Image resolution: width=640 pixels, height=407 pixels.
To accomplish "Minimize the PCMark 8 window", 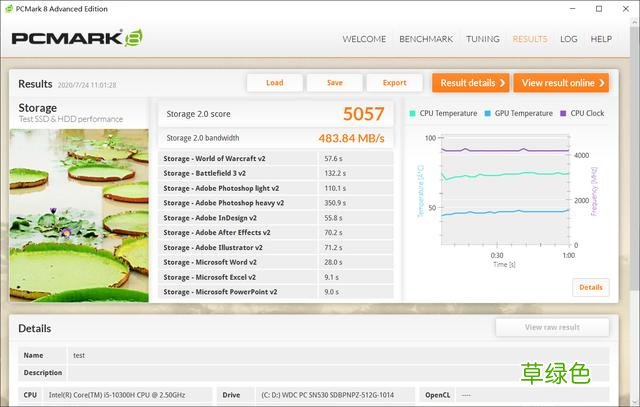I will pyautogui.click(x=572, y=9).
